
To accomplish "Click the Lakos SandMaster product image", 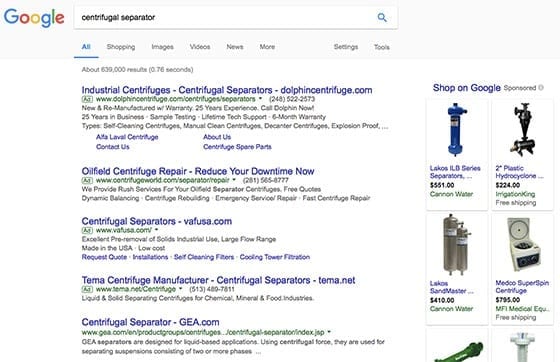I will [x=456, y=245].
